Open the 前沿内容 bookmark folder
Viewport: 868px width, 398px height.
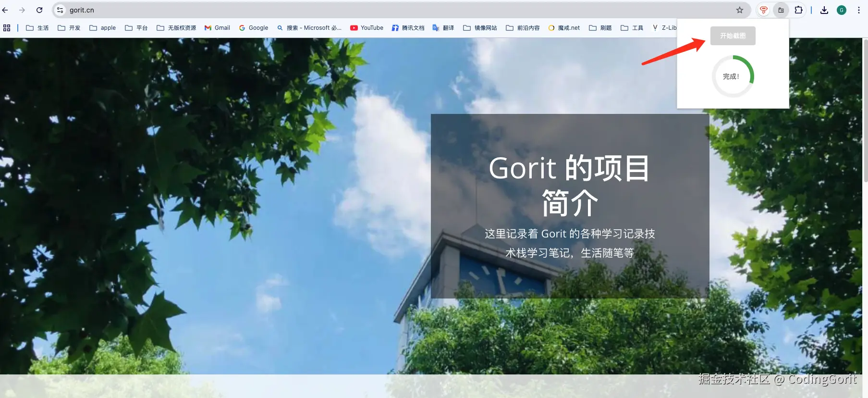click(523, 28)
